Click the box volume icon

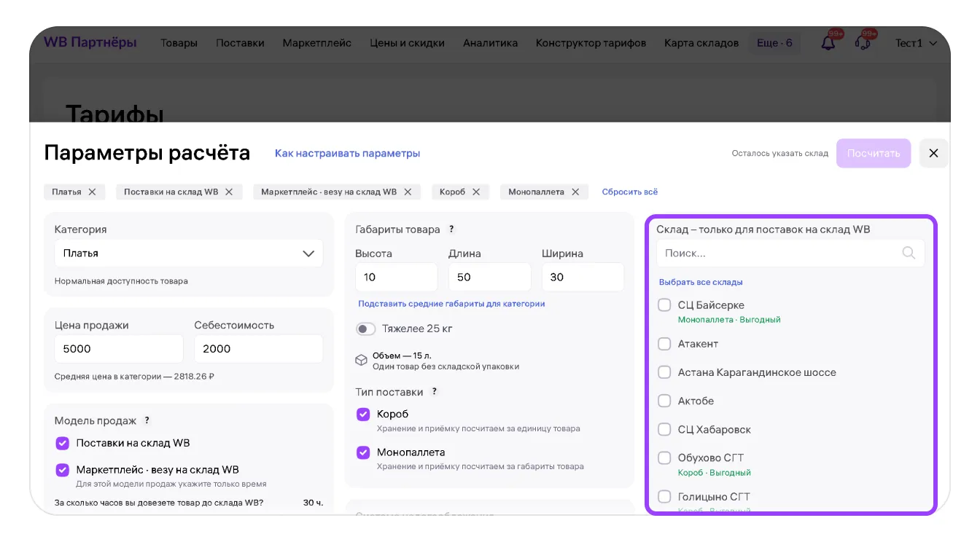361,360
